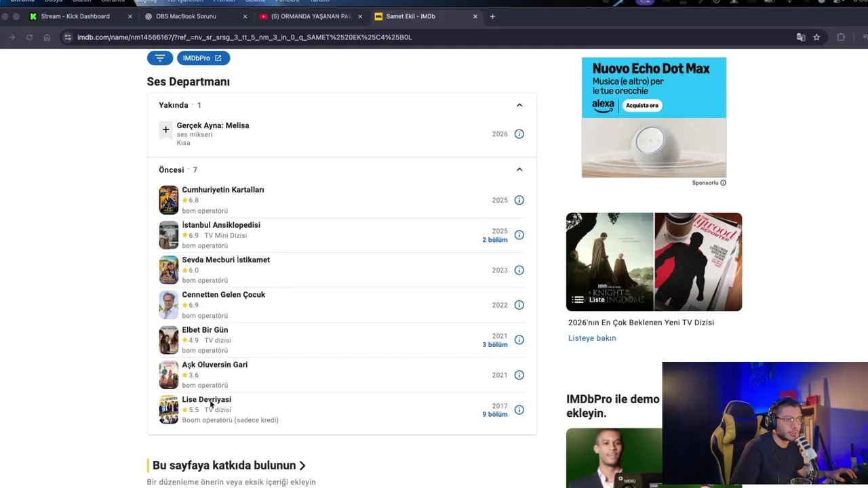Click the blue filter icon button
The width and height of the screenshot is (868, 488).
click(x=160, y=58)
